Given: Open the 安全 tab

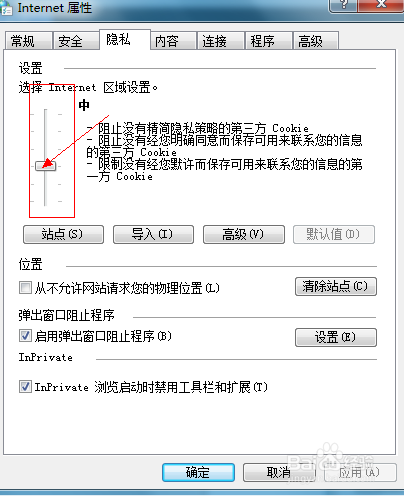Looking at the screenshot, I should [x=76, y=41].
